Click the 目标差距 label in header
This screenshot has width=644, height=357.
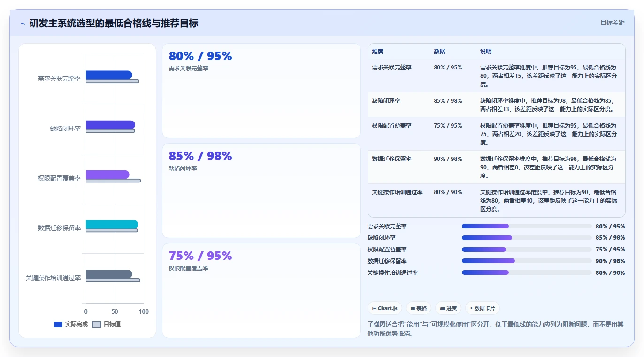coord(613,23)
